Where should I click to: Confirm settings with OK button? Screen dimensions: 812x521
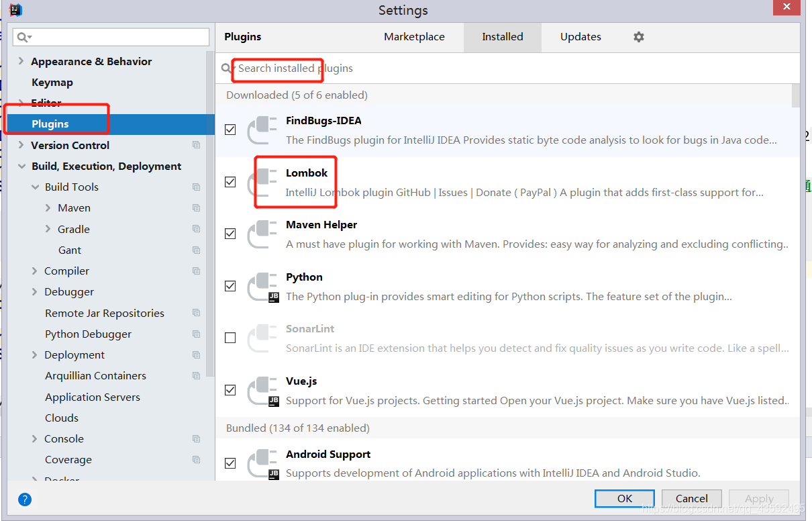[625, 498]
